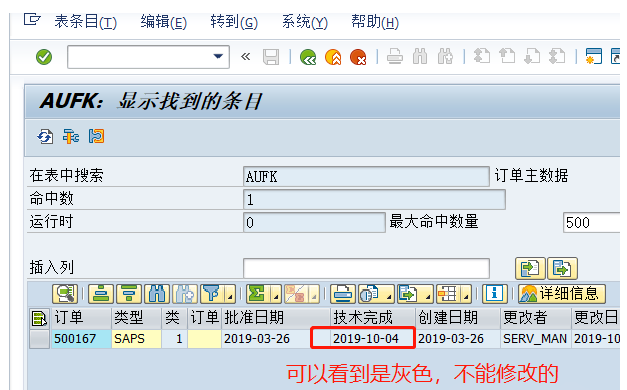Click the Print icon in the top toolbar
627x390 pixels.
395,56
